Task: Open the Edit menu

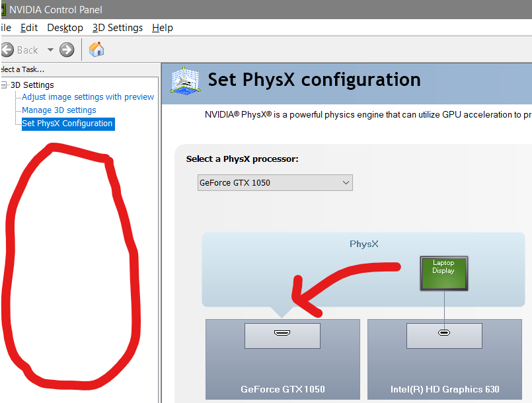Action: [29, 28]
